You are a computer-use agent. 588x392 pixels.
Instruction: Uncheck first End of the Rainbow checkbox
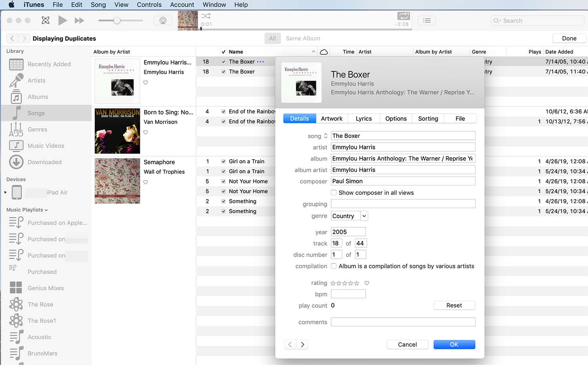click(223, 112)
